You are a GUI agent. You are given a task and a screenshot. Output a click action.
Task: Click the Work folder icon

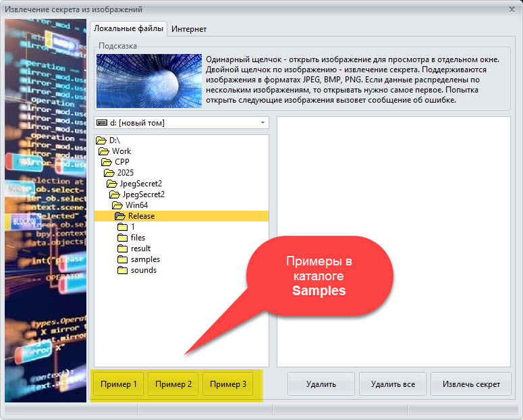coord(104,151)
